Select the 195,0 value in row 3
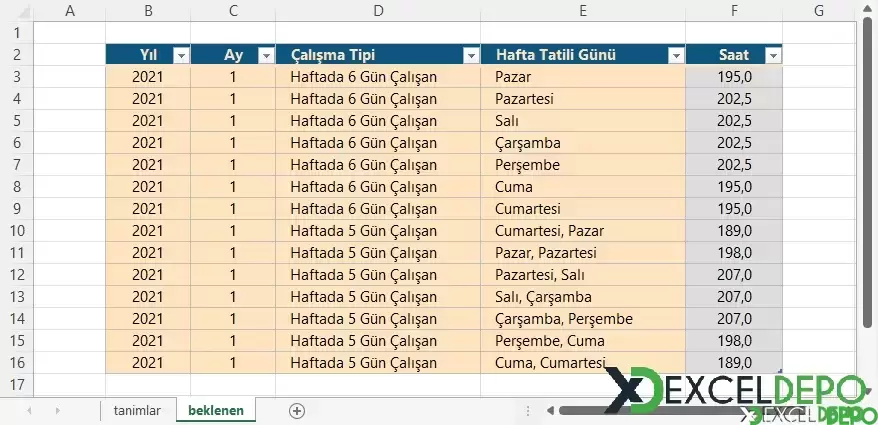This screenshot has width=878, height=425. (x=734, y=77)
